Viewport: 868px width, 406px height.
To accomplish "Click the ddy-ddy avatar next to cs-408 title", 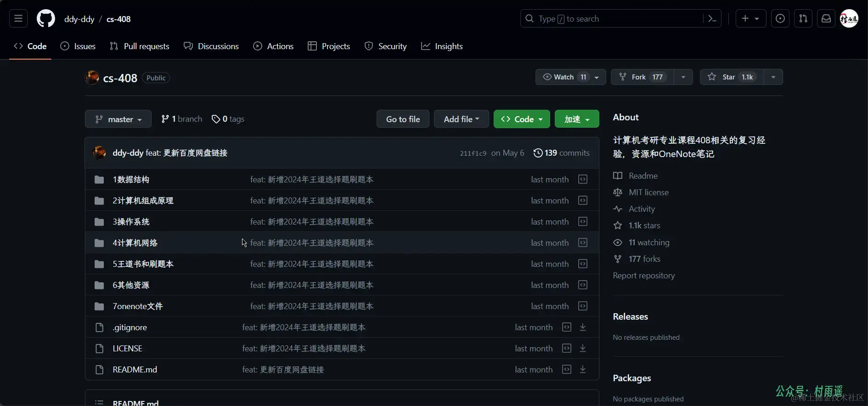I will (x=92, y=78).
